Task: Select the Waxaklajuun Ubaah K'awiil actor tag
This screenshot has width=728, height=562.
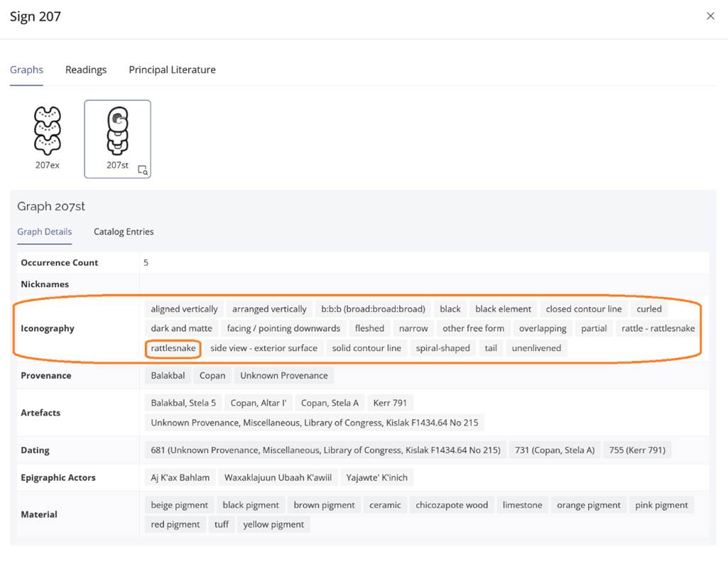Action: coord(278,477)
